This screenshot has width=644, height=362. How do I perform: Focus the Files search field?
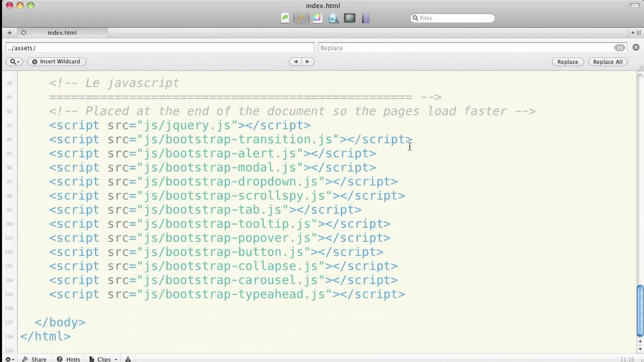(x=452, y=18)
